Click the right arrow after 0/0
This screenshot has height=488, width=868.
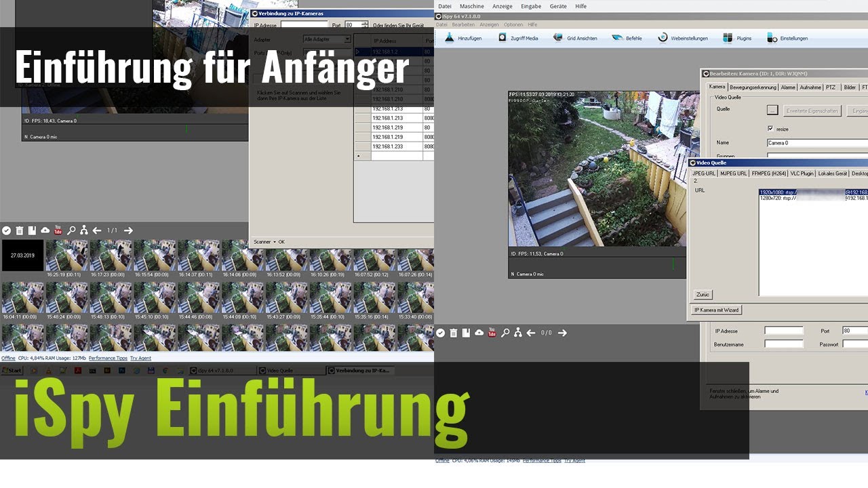coord(562,333)
